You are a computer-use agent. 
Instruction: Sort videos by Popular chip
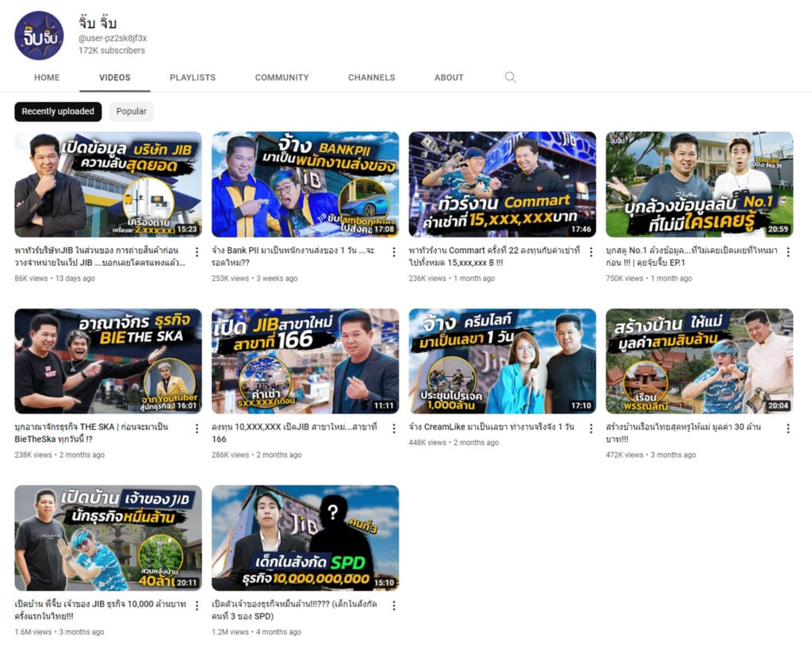click(132, 111)
